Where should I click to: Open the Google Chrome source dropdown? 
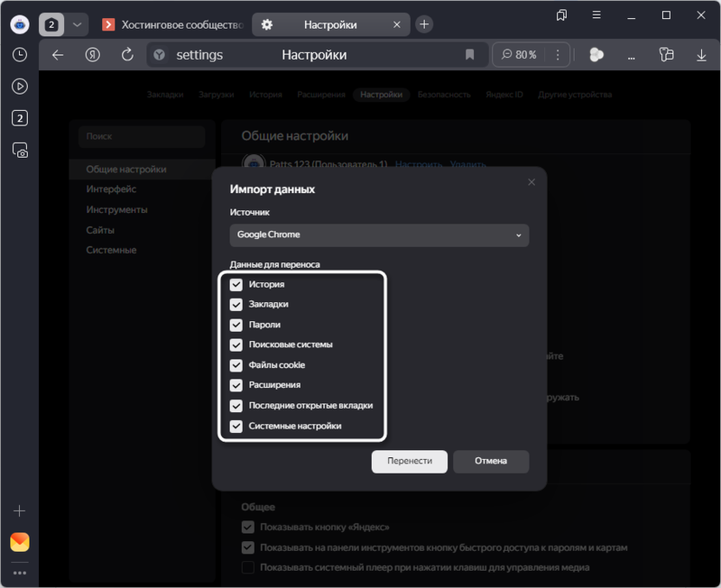coord(379,235)
